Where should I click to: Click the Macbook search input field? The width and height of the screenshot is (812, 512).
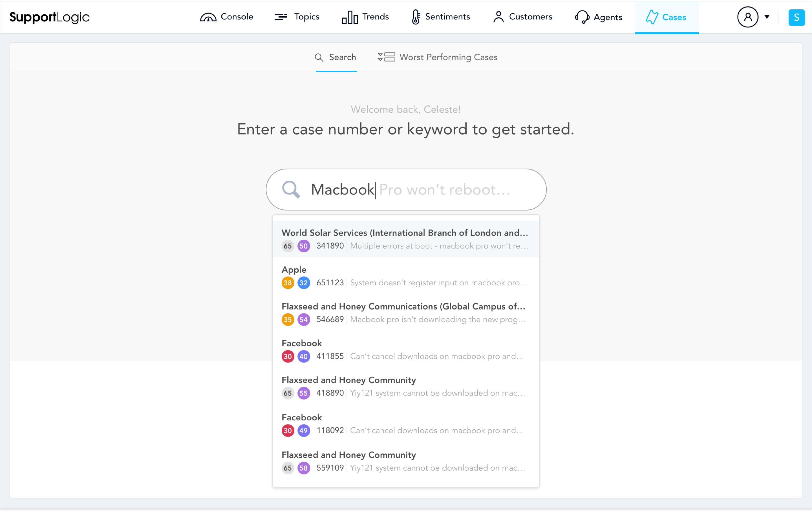pyautogui.click(x=406, y=189)
